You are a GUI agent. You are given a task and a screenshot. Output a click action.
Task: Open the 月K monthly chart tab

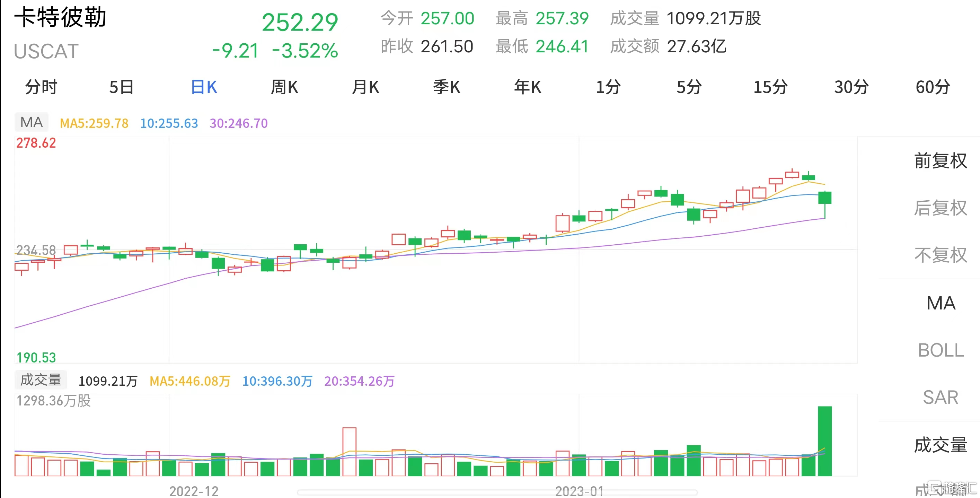coord(365,87)
